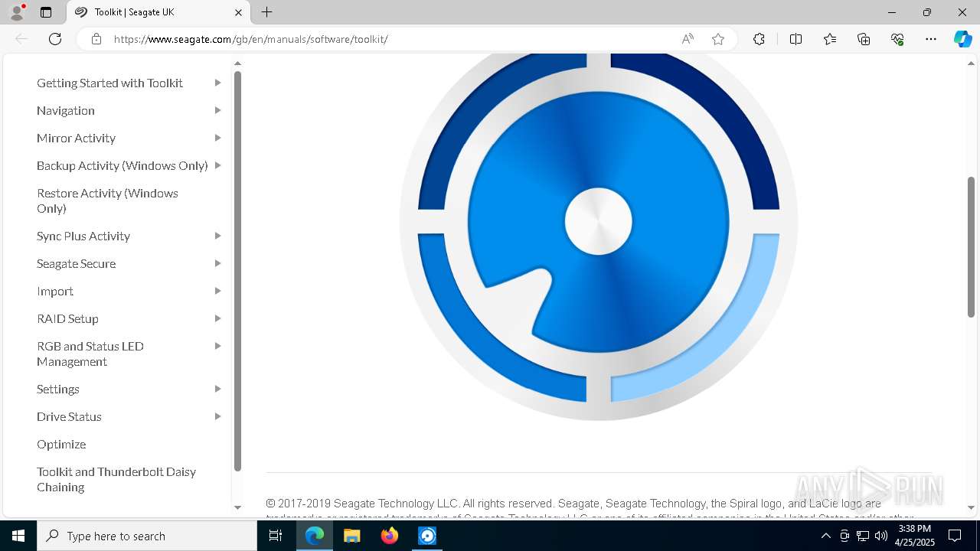The image size is (980, 551).
Task: Click the address bar URL
Action: (x=251, y=39)
